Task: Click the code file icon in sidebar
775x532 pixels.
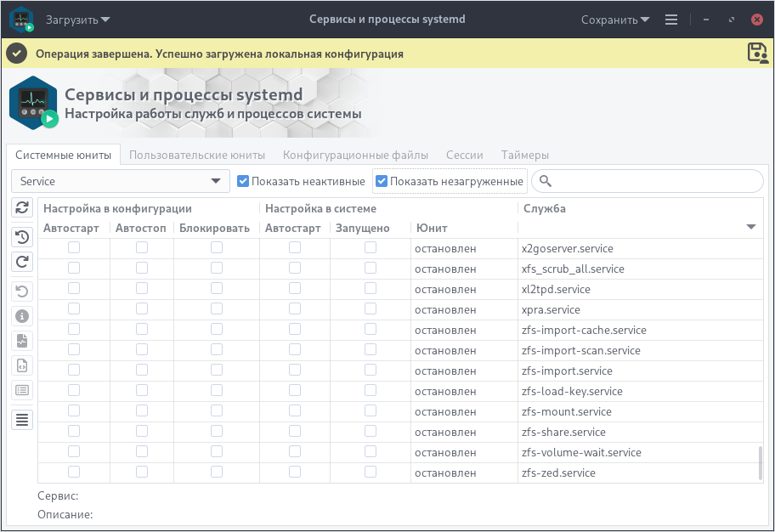Action: click(23, 366)
